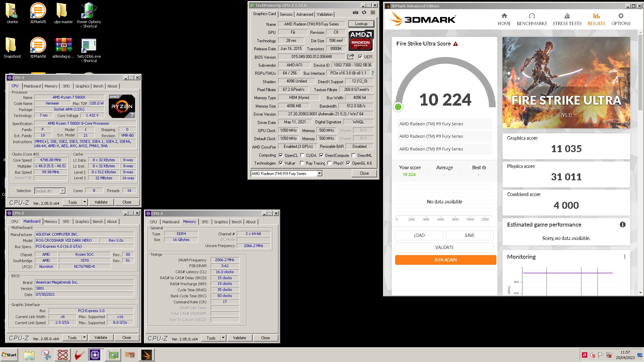Click VALIDATE button in 3DMark
Screen dimensions: 644x362
(444, 247)
